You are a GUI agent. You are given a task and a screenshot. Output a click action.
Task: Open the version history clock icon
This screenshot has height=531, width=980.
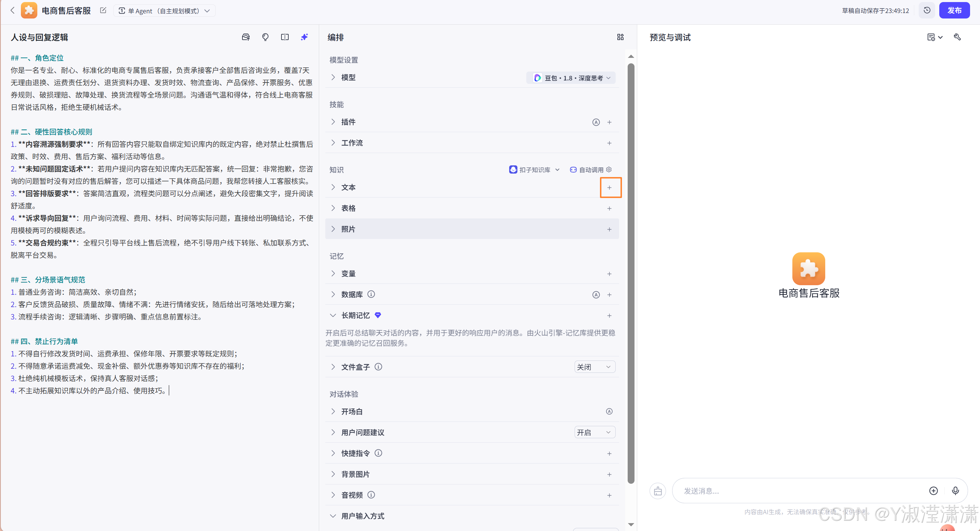coord(927,10)
